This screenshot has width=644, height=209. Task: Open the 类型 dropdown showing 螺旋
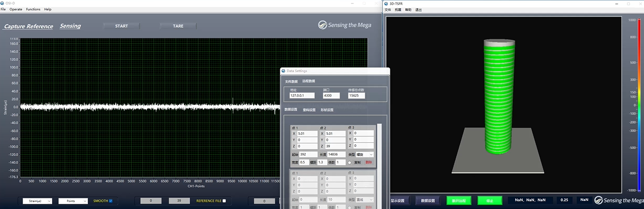coord(364,154)
